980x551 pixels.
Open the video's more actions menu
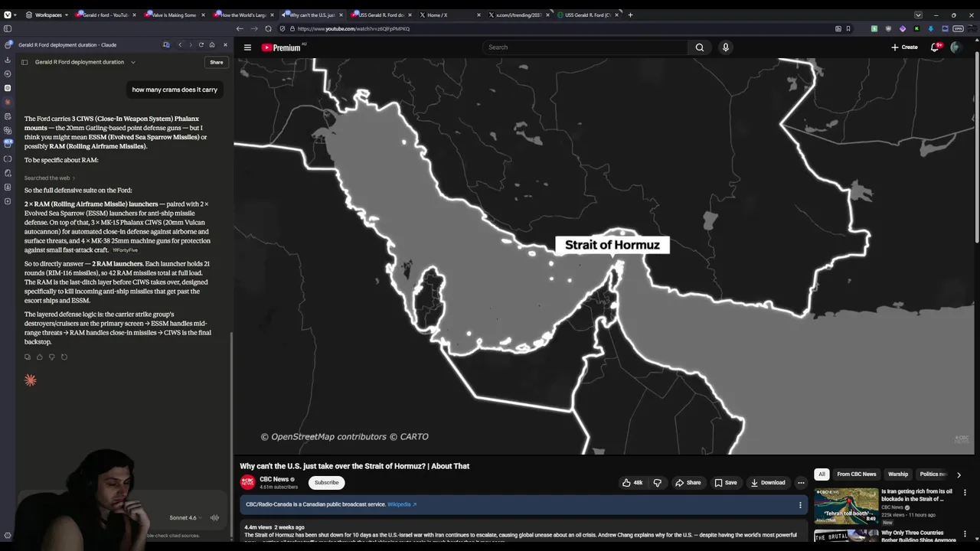(801, 483)
